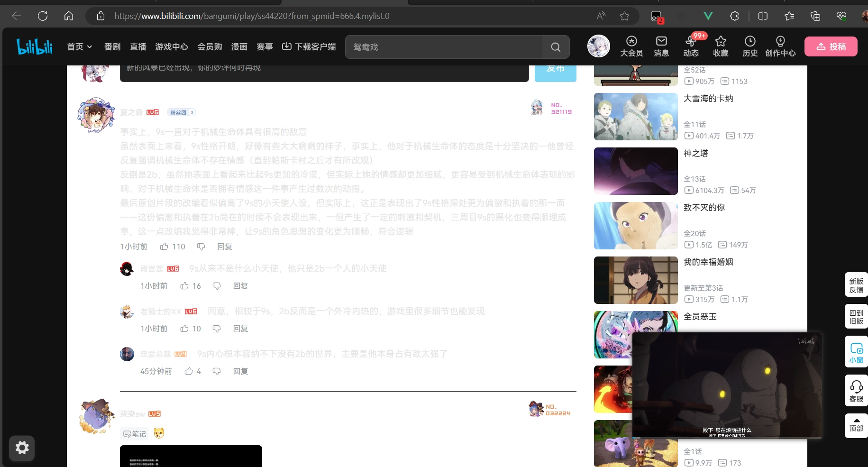Toggle dislike on 忠爱总裁's reply

point(217,371)
